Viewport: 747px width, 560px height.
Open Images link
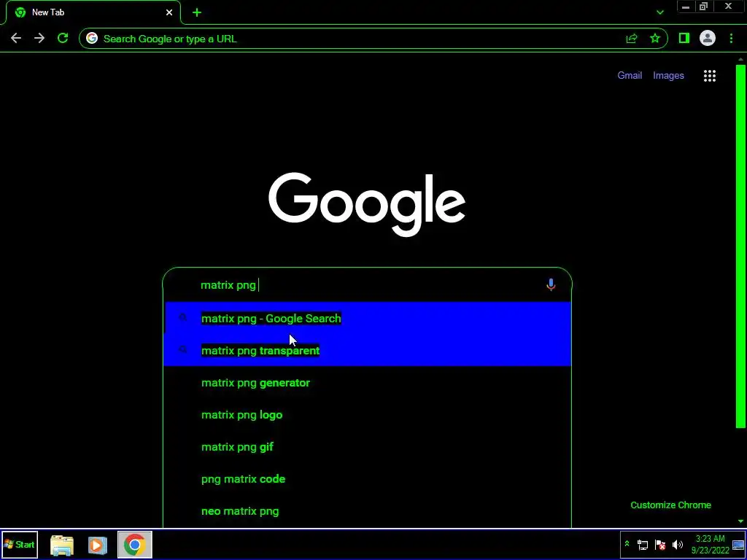[668, 75]
